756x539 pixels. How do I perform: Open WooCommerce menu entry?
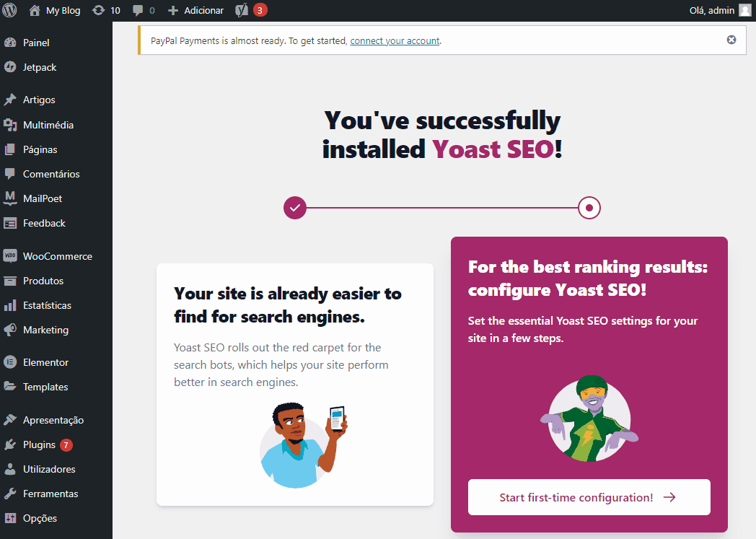click(56, 256)
